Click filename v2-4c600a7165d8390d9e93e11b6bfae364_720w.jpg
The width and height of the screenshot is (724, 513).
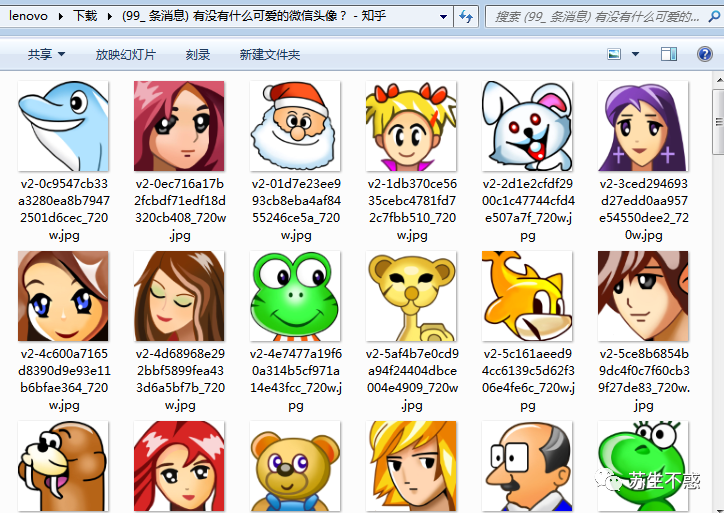[x=64, y=379]
